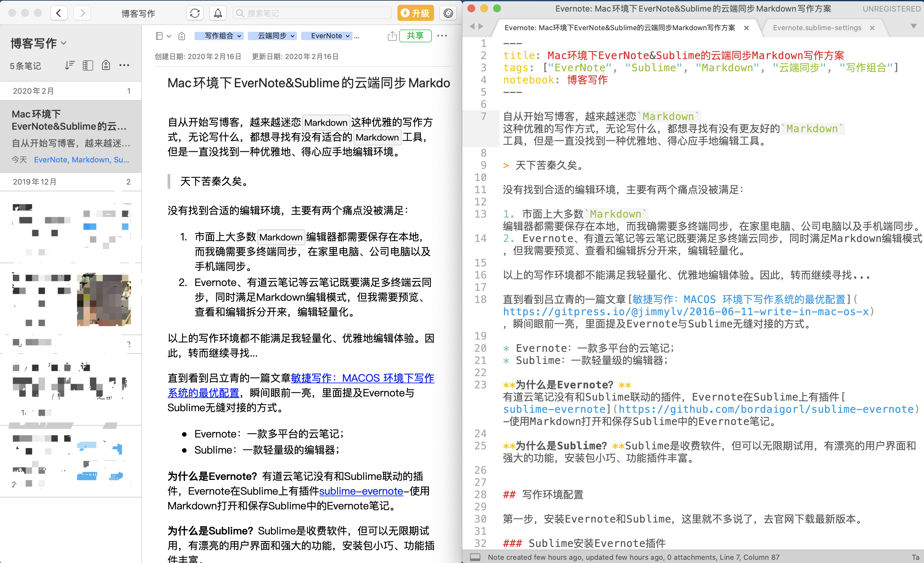This screenshot has height=563, width=924.
Task: Go back in Evernote navigation history
Action: coord(59,13)
